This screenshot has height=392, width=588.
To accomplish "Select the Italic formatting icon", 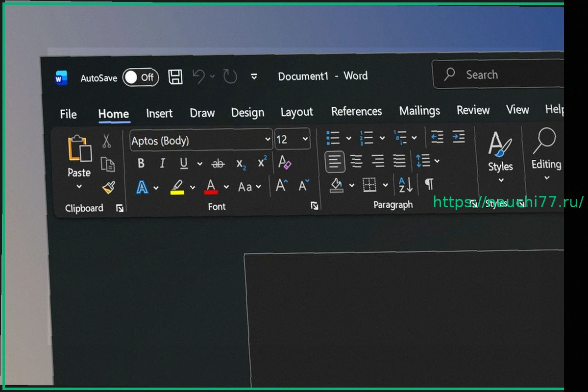I will [162, 164].
